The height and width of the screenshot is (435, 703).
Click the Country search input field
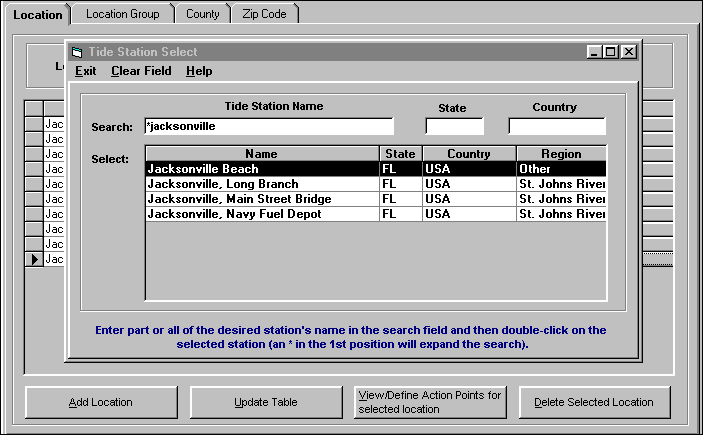pyautogui.click(x=556, y=127)
